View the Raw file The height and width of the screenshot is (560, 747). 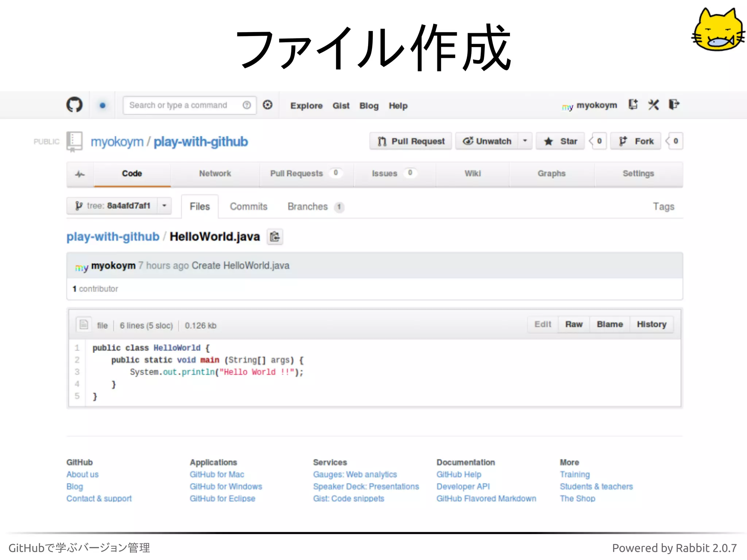[574, 324]
